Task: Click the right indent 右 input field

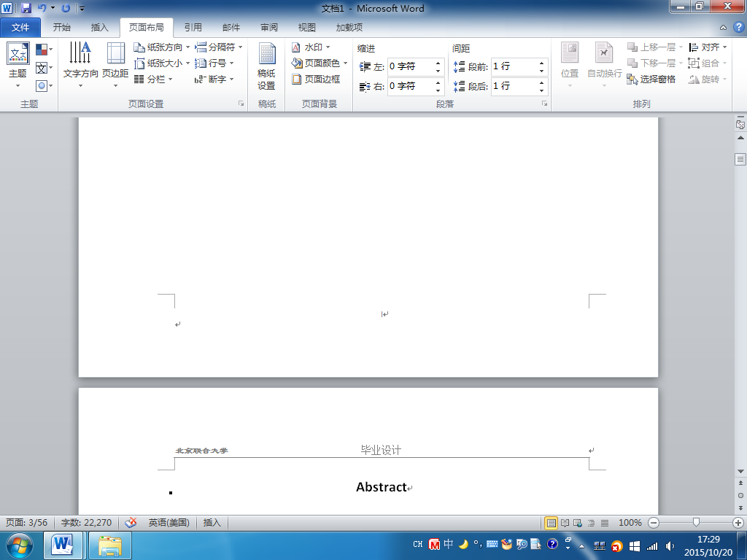Action: (x=410, y=86)
